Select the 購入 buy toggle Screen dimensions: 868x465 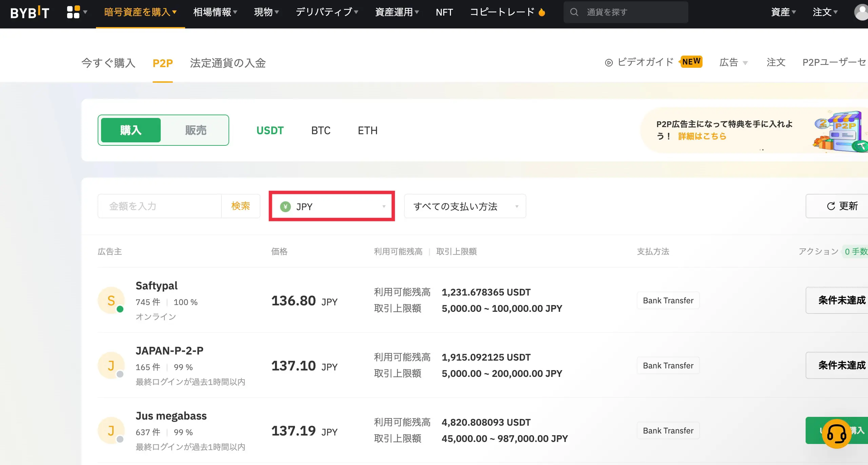pos(131,130)
